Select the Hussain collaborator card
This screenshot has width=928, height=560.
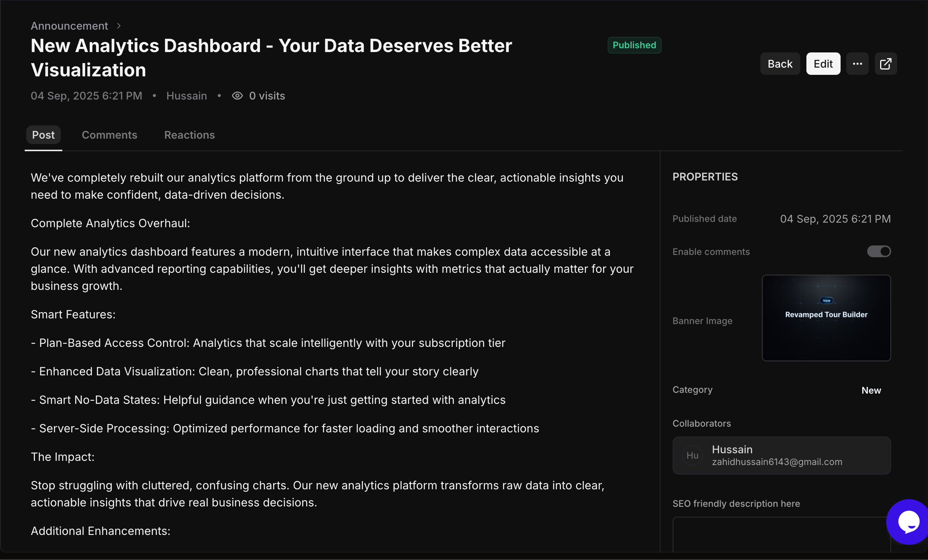tap(781, 455)
